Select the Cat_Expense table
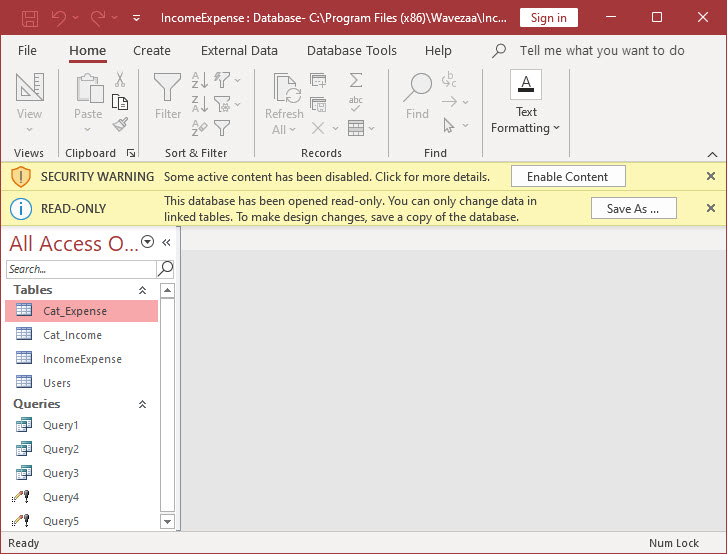 coord(82,311)
